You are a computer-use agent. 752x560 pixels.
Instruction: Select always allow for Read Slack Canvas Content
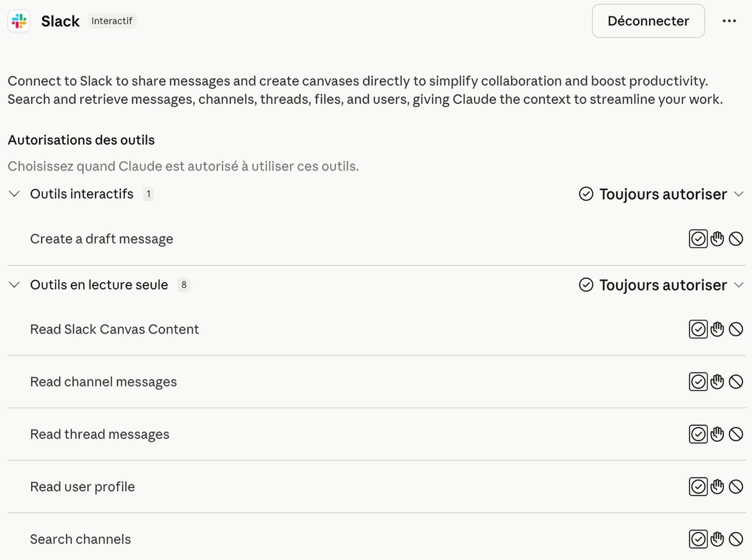(x=698, y=329)
